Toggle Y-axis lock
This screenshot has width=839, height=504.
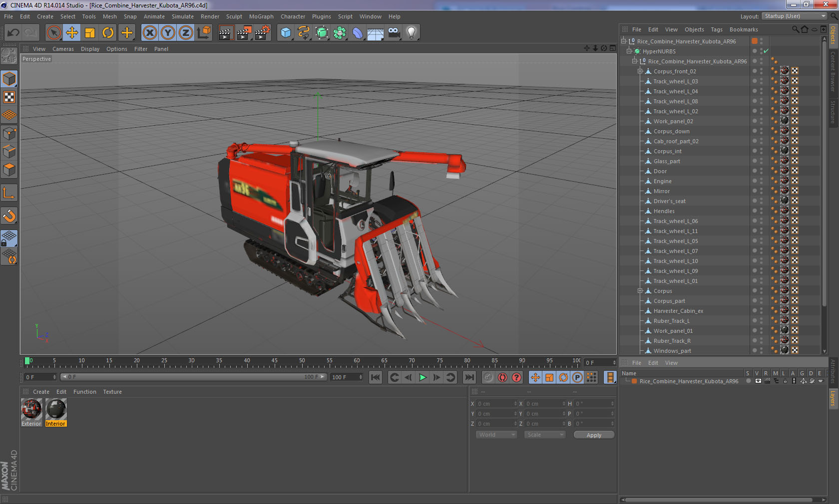pos(168,33)
